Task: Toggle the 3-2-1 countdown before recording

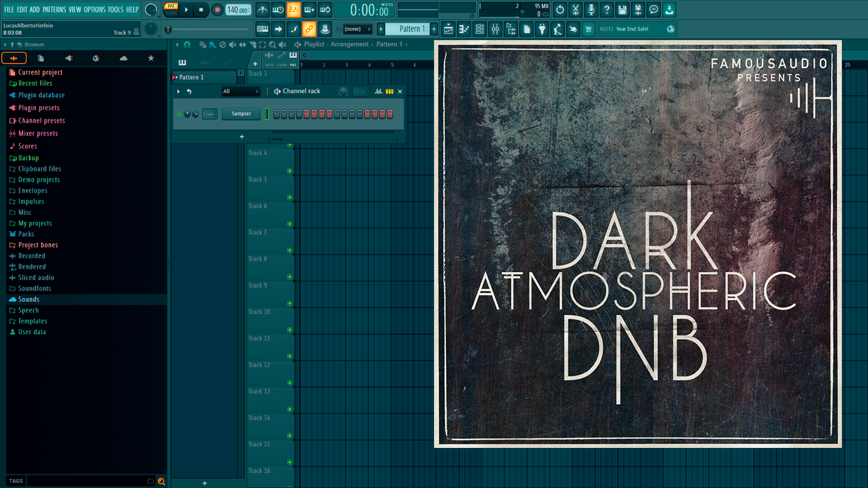Action: (293, 10)
